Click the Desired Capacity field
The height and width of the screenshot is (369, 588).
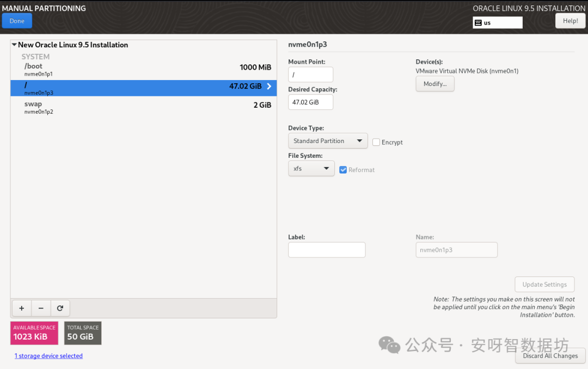tap(310, 102)
